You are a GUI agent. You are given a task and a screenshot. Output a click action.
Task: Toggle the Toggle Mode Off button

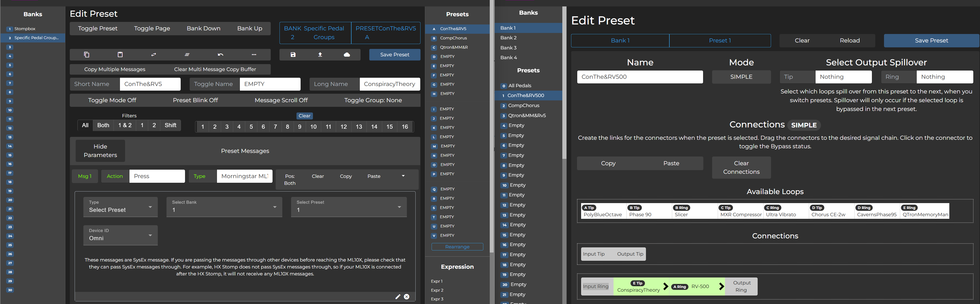pyautogui.click(x=112, y=100)
